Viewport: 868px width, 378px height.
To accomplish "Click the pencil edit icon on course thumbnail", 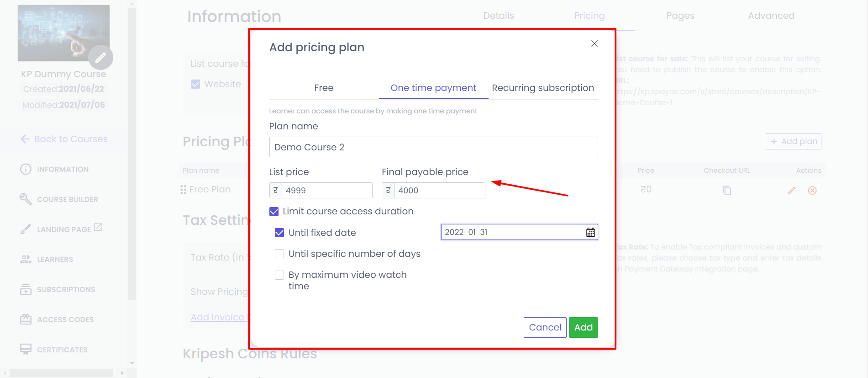I will pos(100,58).
